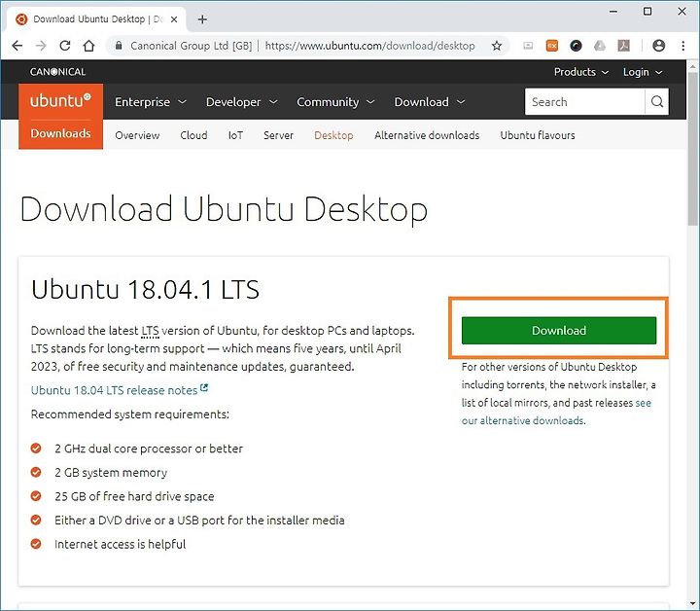Expand the Products dropdown
Image resolution: width=700 pixels, height=611 pixels.
tap(580, 72)
